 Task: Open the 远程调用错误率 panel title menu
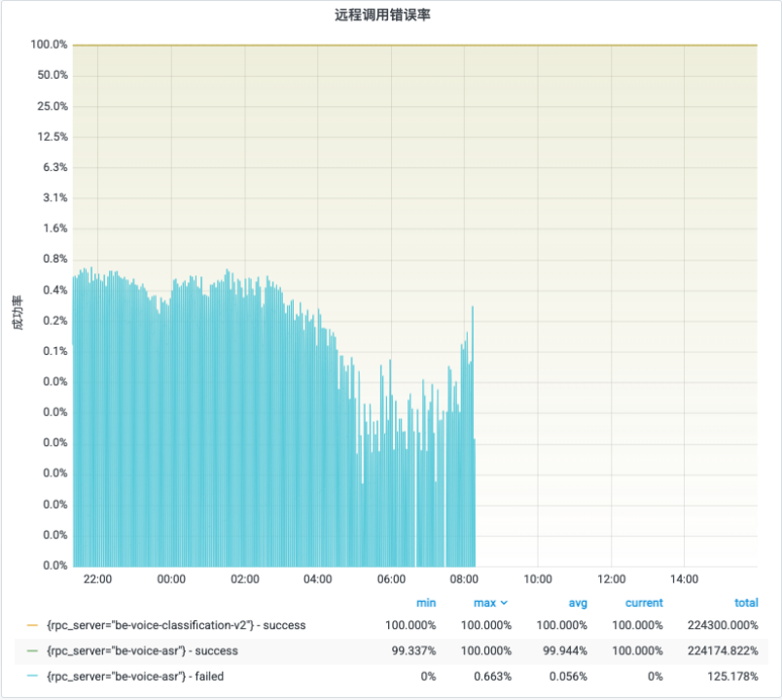tap(389, 15)
